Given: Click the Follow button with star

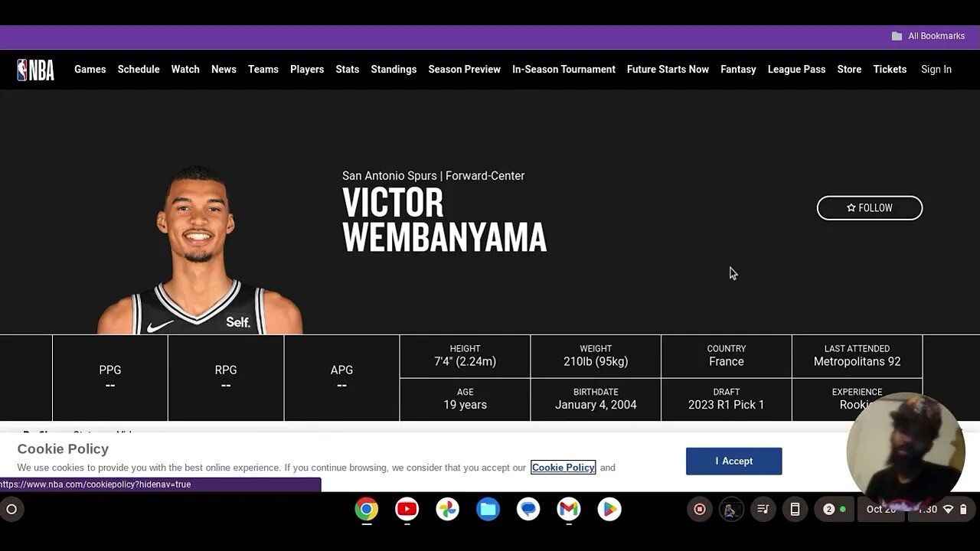Looking at the screenshot, I should click(870, 208).
